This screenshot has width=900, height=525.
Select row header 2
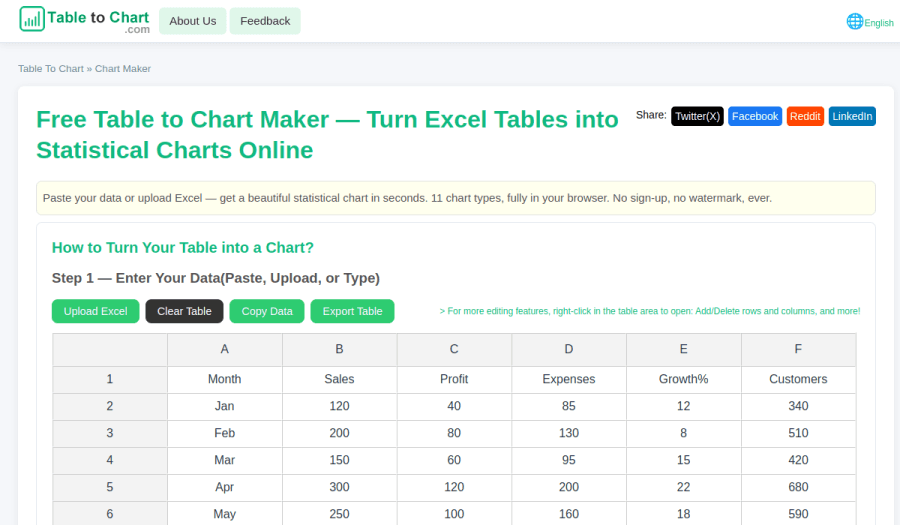click(110, 406)
